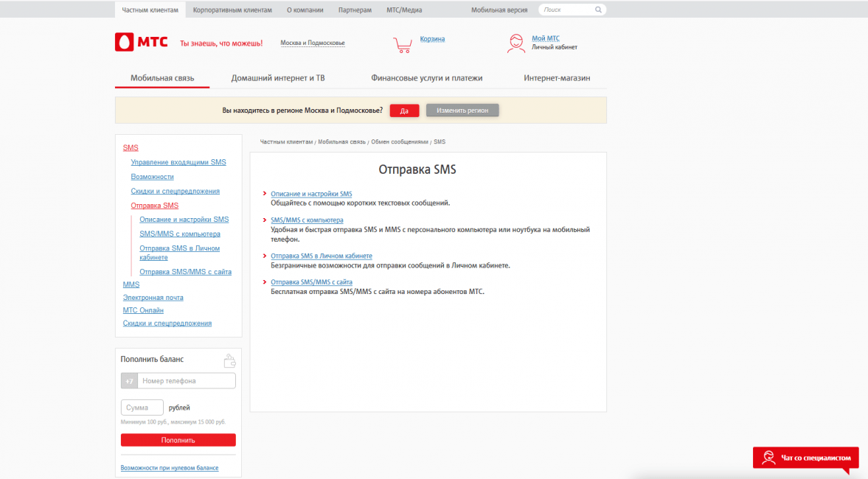Screen dimensions: 868x479
Task: Open Возможности при нулевом балансе link
Action: pos(170,468)
